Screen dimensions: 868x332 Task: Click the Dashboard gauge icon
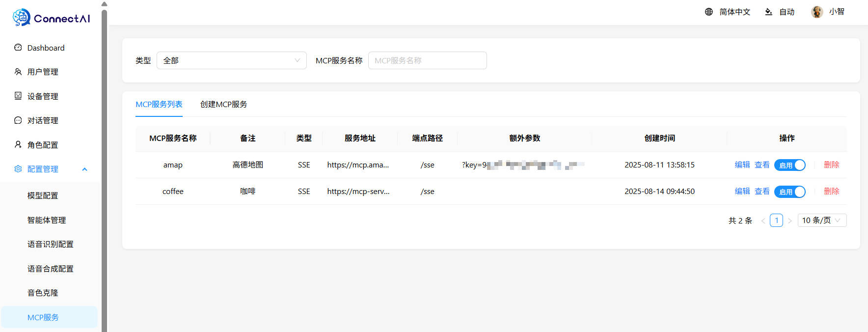(18, 48)
